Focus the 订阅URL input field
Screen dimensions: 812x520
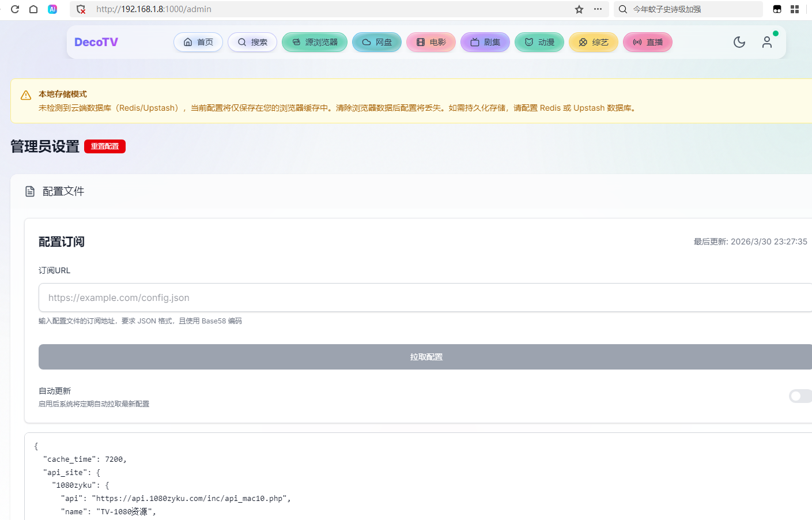[426, 297]
